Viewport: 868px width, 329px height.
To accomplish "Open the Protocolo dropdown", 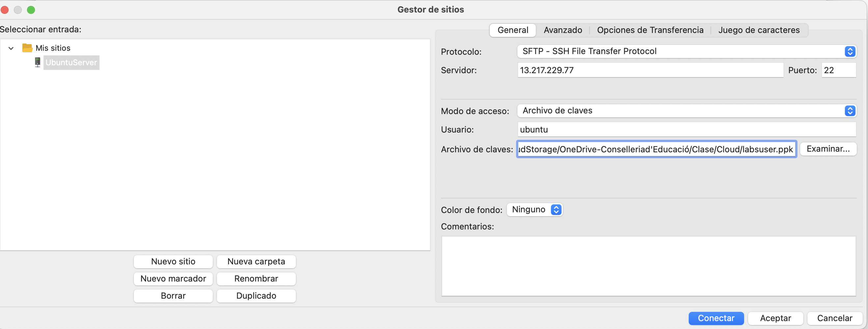I will (x=686, y=51).
